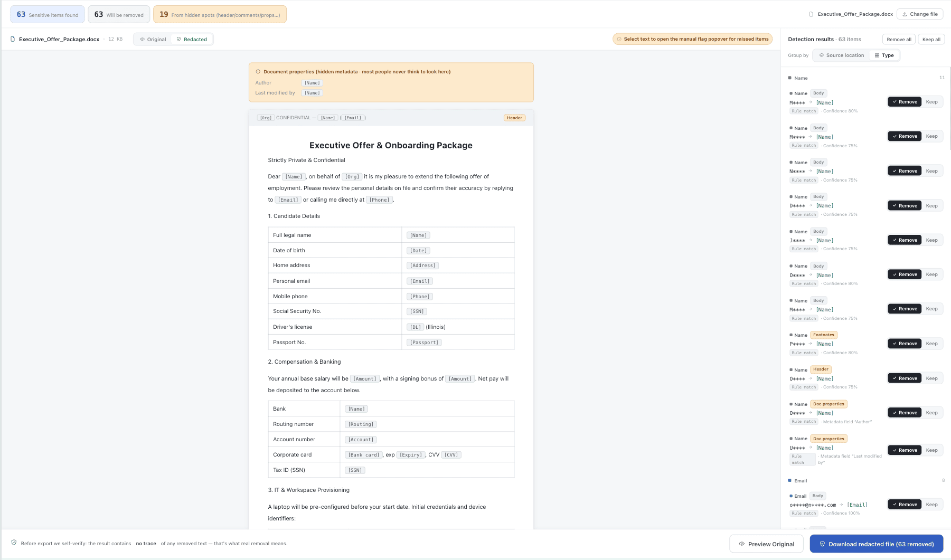The image size is (951, 560).
Task: Open the 63 Sensitive items found card
Action: pos(48,14)
